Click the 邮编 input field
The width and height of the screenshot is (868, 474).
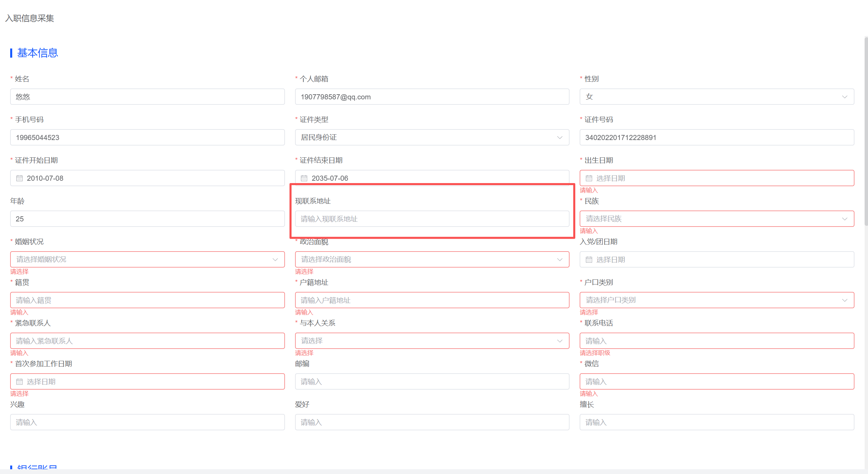[x=432, y=381]
